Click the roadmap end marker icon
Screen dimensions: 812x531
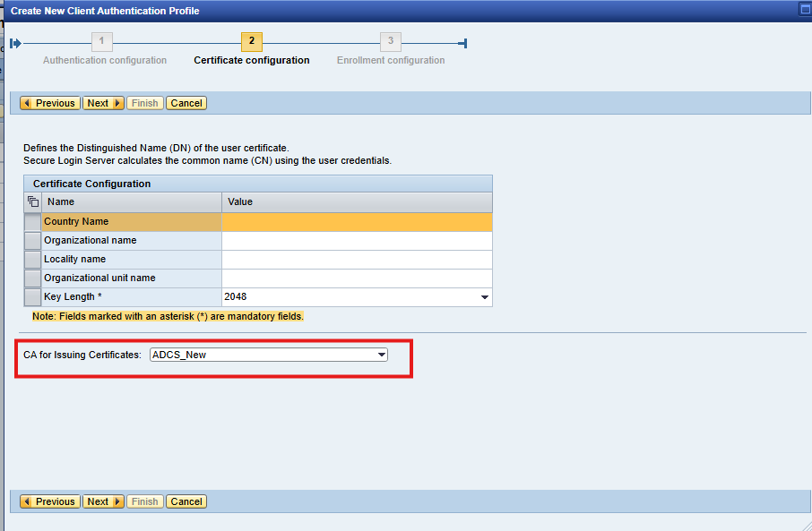pyautogui.click(x=462, y=43)
